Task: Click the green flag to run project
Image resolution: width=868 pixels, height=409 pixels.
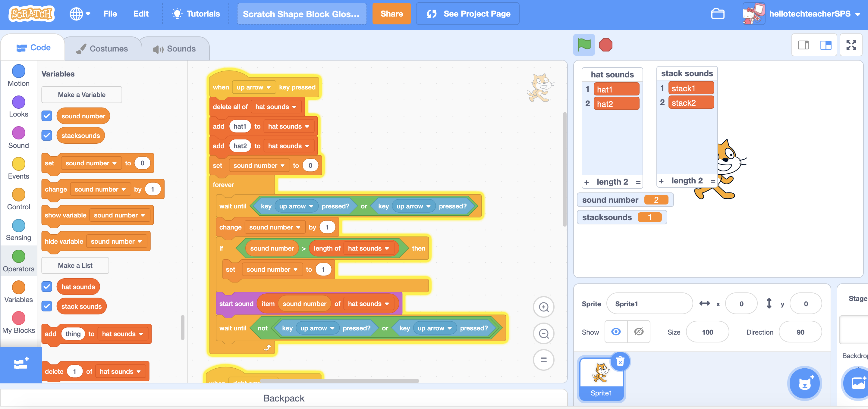Action: click(x=584, y=45)
